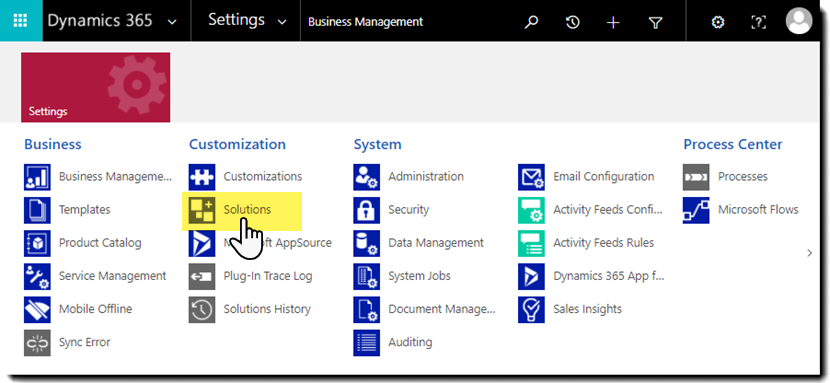The image size is (830, 383).
Task: Click the Mobile Offline icon
Action: coord(37,309)
